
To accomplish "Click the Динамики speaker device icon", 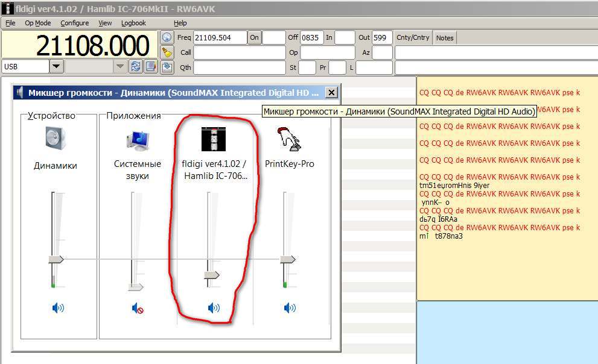I will [x=54, y=138].
